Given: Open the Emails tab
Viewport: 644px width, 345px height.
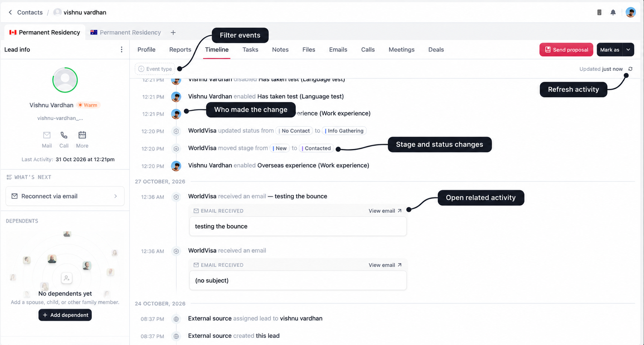Looking at the screenshot, I should [338, 50].
